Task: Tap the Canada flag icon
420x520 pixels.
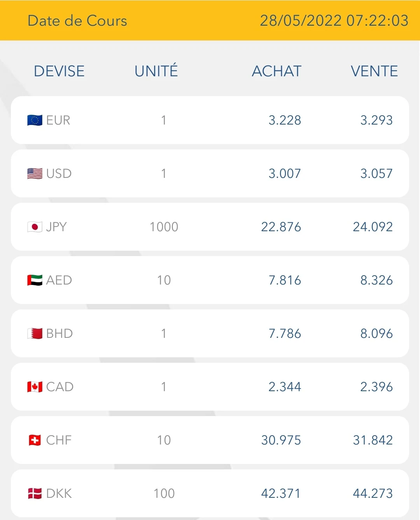Action: pos(35,387)
